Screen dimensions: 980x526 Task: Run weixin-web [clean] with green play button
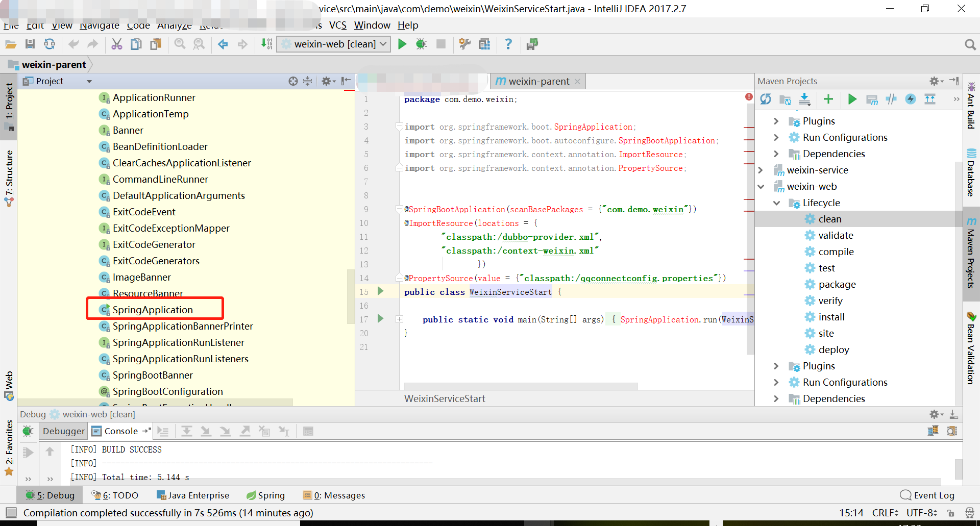click(402, 44)
